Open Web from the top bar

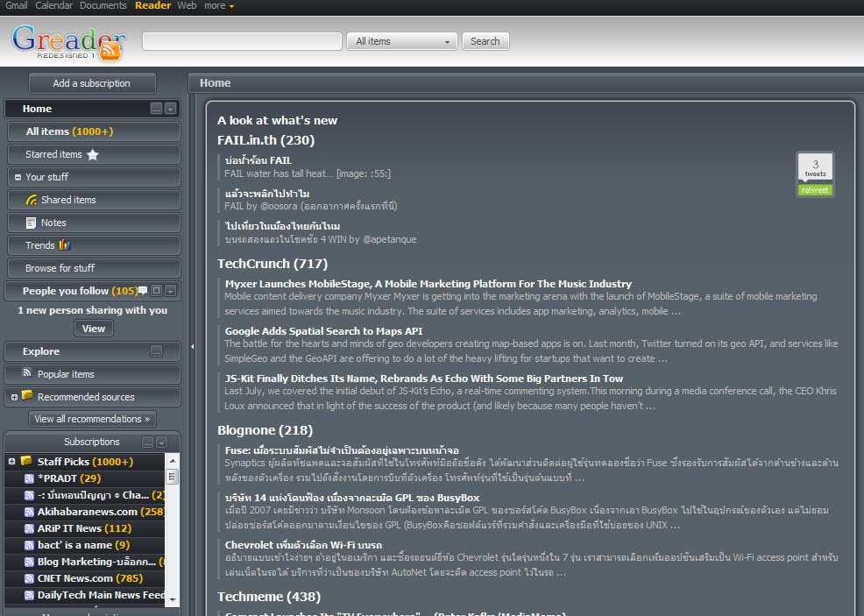[x=187, y=5]
